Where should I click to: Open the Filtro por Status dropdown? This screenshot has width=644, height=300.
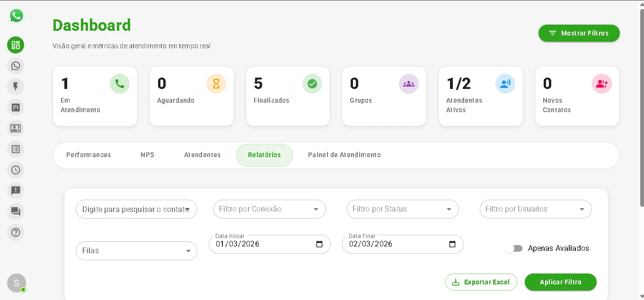point(402,209)
